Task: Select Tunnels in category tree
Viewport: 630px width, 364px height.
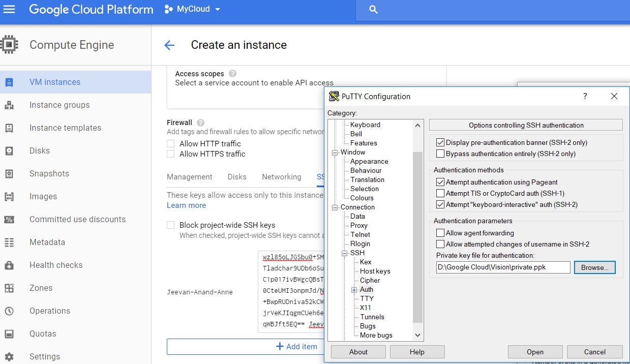Action: click(372, 317)
